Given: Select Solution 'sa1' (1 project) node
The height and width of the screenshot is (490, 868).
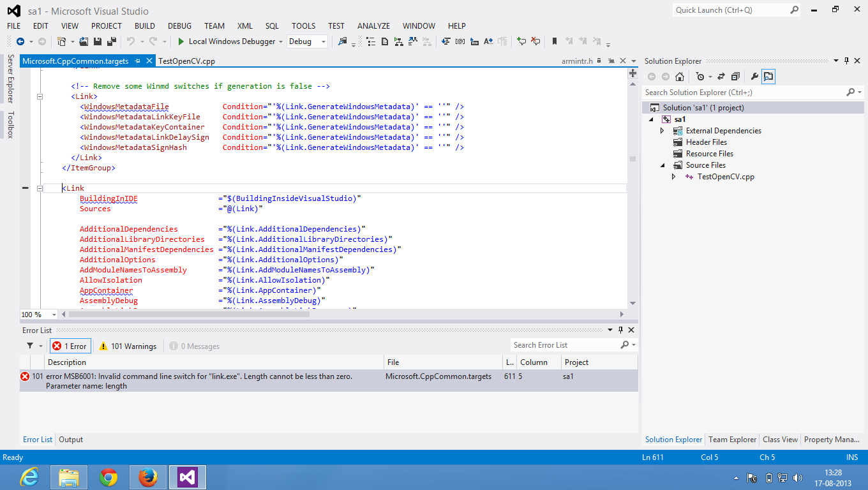Looking at the screenshot, I should coord(703,108).
